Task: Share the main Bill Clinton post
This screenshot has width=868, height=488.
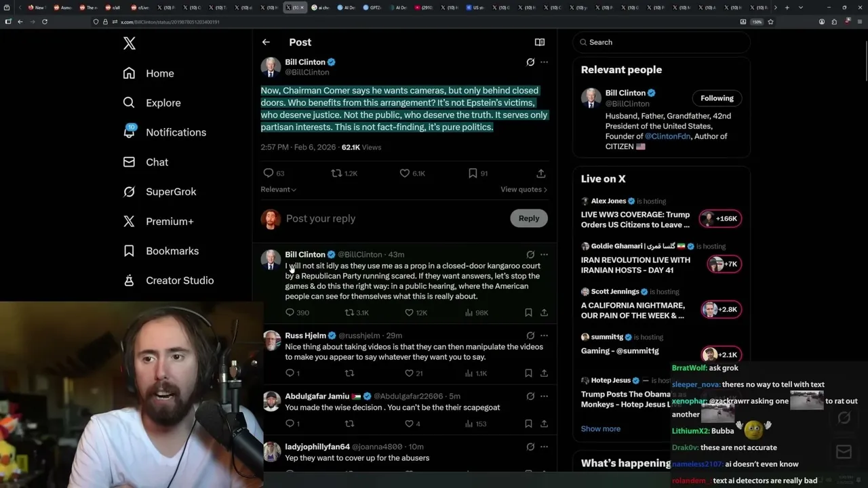Action: point(540,174)
